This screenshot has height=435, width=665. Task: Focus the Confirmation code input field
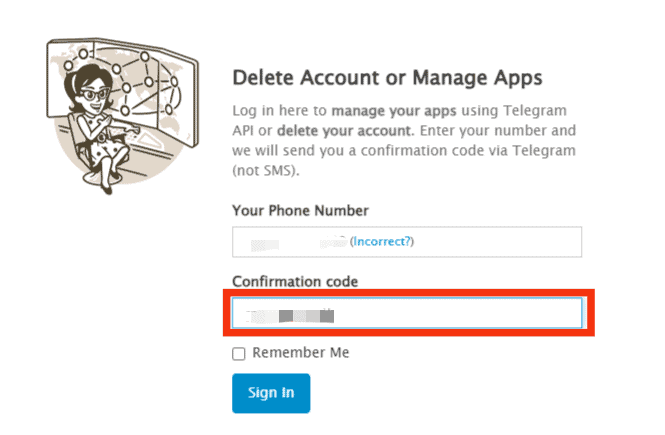pos(407,314)
